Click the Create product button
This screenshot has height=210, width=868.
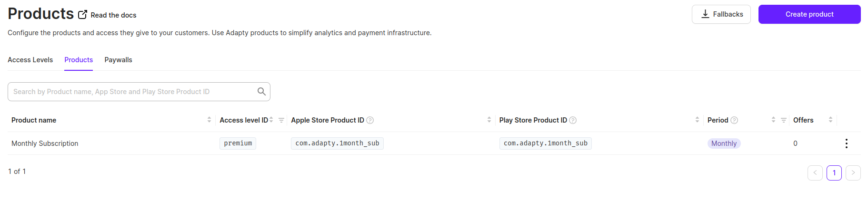coord(809,14)
